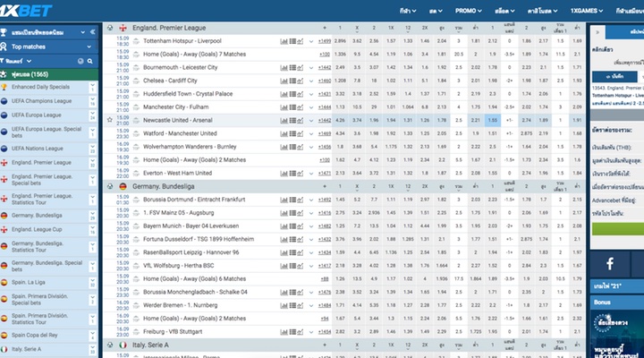The image size is (644, 358).
Task: Open the Facebook icon tile
Action: 610,263
